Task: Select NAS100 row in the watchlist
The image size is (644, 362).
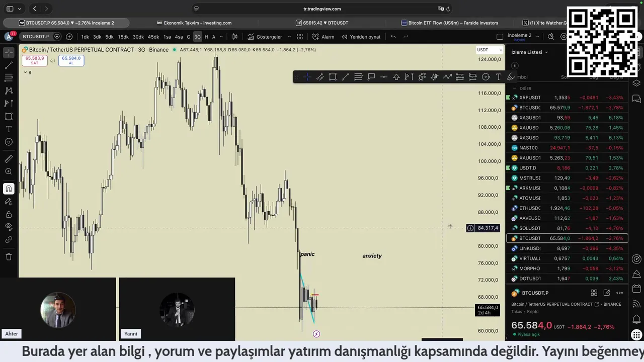Action: tap(567, 148)
